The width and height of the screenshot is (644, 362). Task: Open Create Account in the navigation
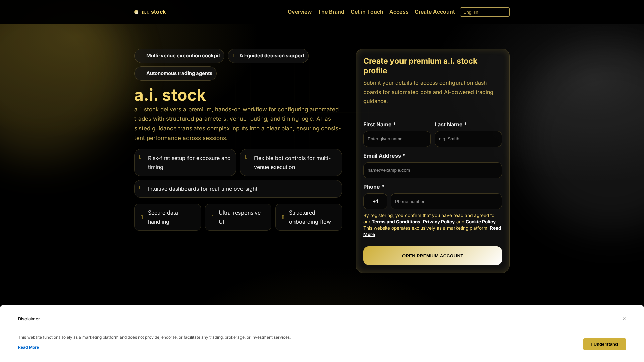click(x=435, y=12)
